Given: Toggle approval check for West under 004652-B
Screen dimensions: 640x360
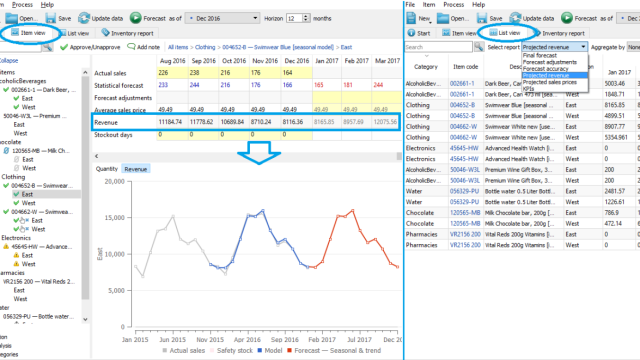Looking at the screenshot, I should [x=16, y=203].
